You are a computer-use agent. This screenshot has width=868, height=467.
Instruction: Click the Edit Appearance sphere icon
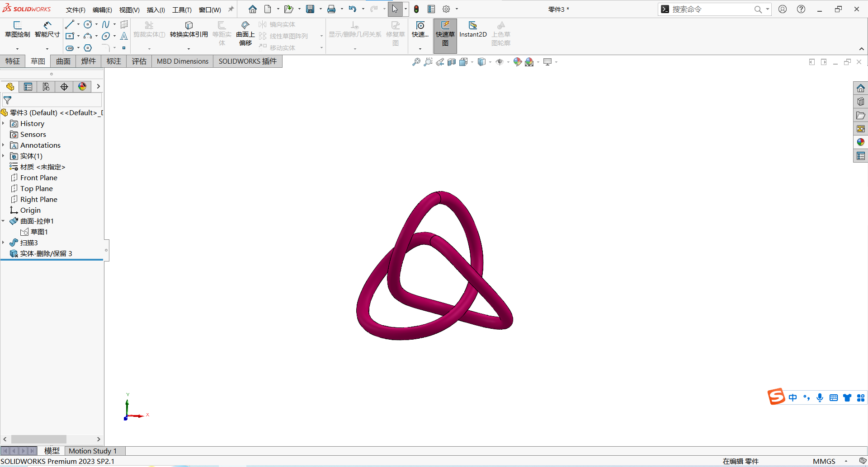[517, 62]
